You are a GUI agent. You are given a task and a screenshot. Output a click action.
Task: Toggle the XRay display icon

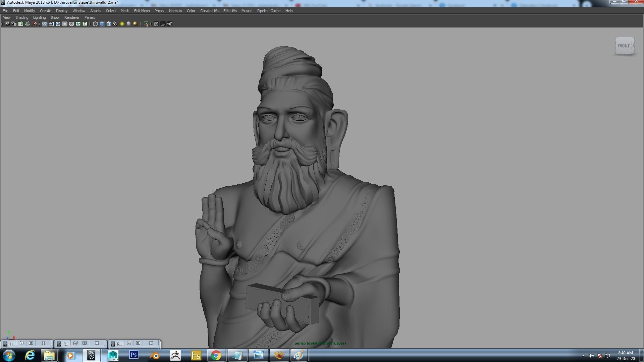[156, 24]
